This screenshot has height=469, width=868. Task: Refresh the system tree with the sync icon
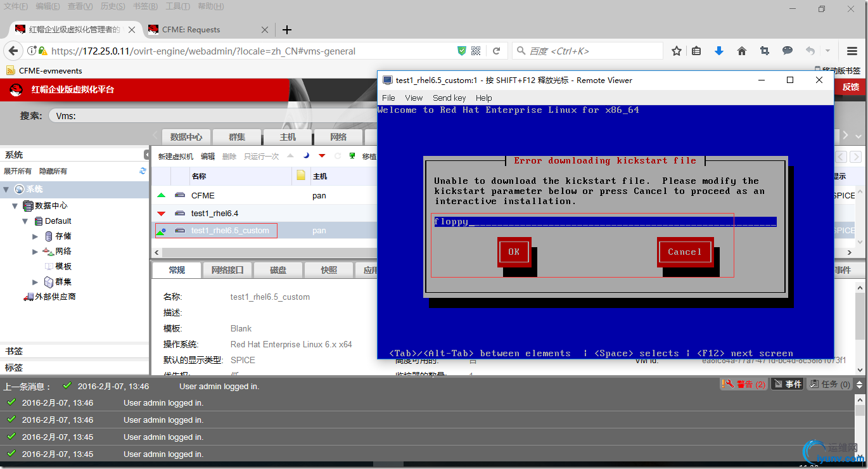[x=143, y=171]
